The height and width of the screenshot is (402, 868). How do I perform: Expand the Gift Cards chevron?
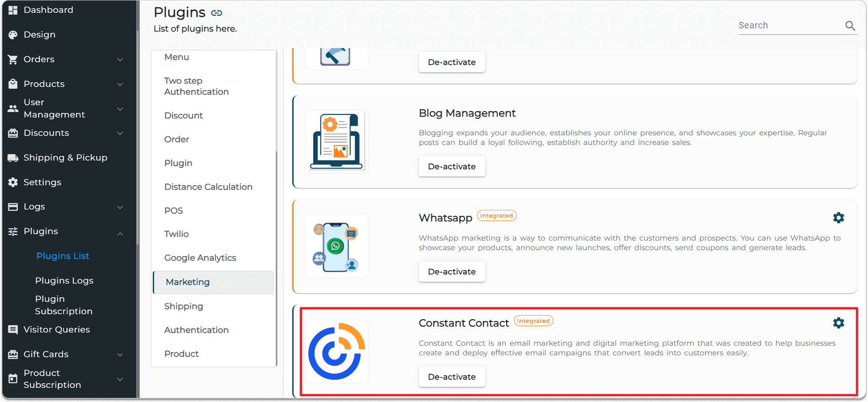click(120, 354)
